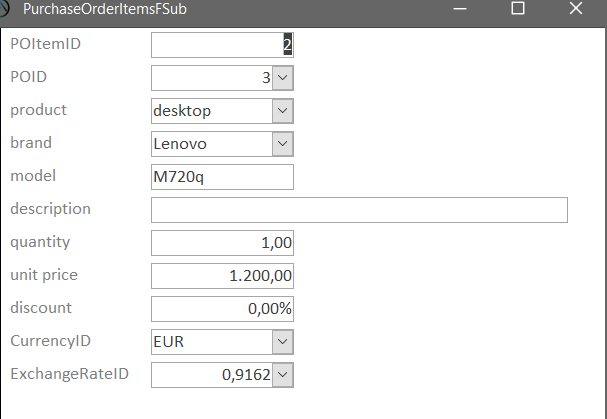Select the quantity input field
607x419 pixels.
coord(222,243)
